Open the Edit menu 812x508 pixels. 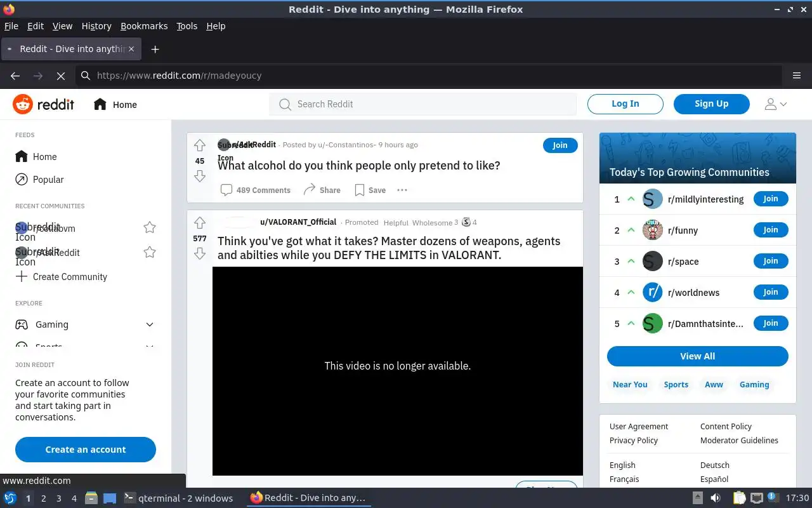[36, 26]
